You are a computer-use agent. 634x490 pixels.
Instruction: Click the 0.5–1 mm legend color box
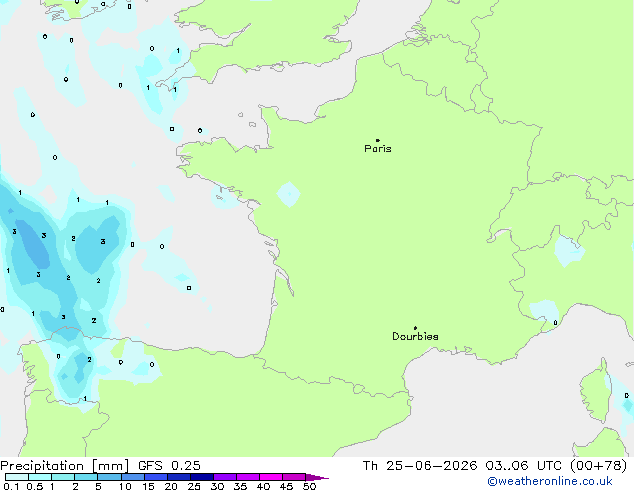pos(40,477)
